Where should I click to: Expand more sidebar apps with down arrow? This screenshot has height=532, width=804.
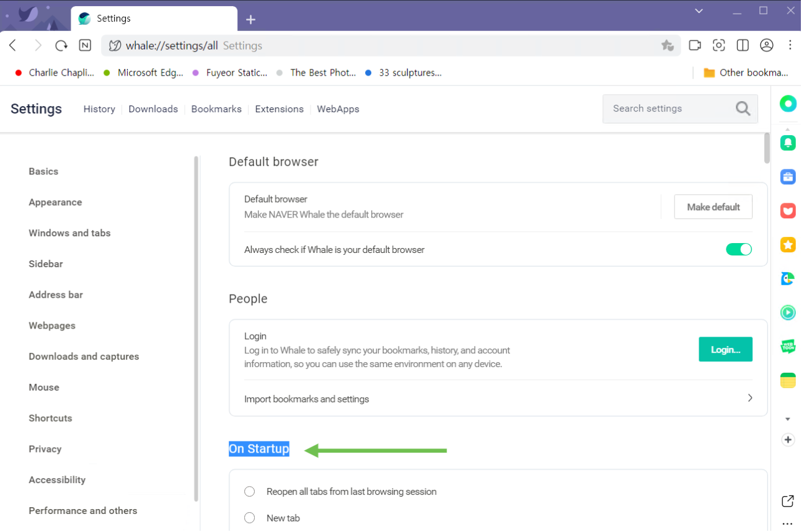(x=788, y=419)
